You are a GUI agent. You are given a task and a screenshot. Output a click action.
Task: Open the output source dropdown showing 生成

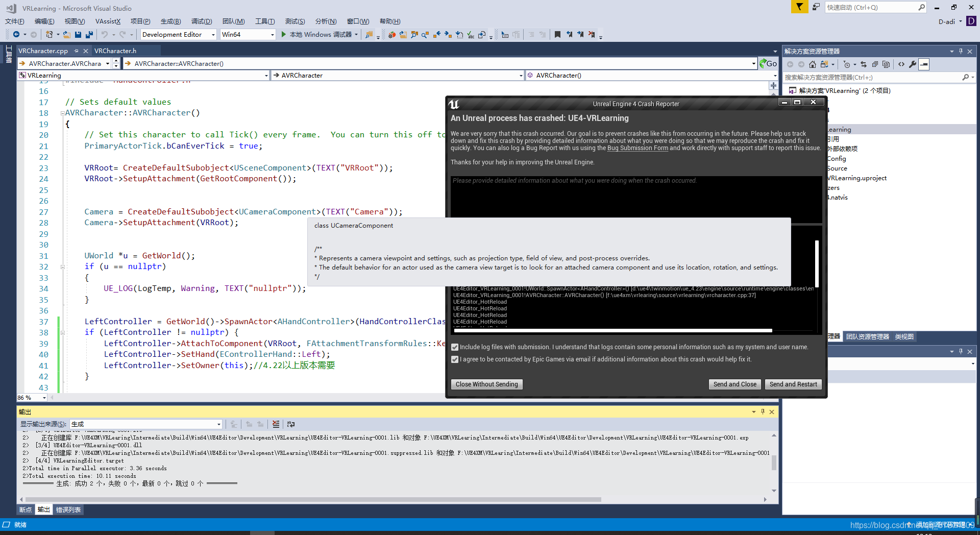pyautogui.click(x=219, y=424)
